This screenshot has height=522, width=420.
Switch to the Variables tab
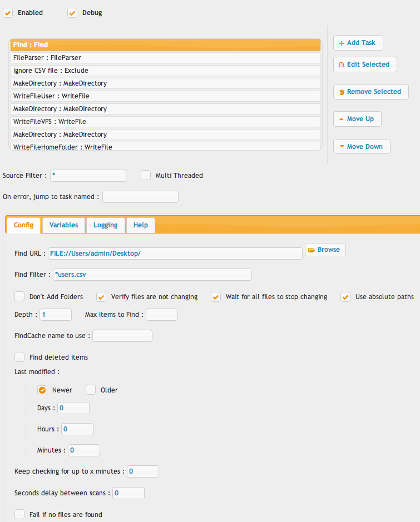coord(63,225)
